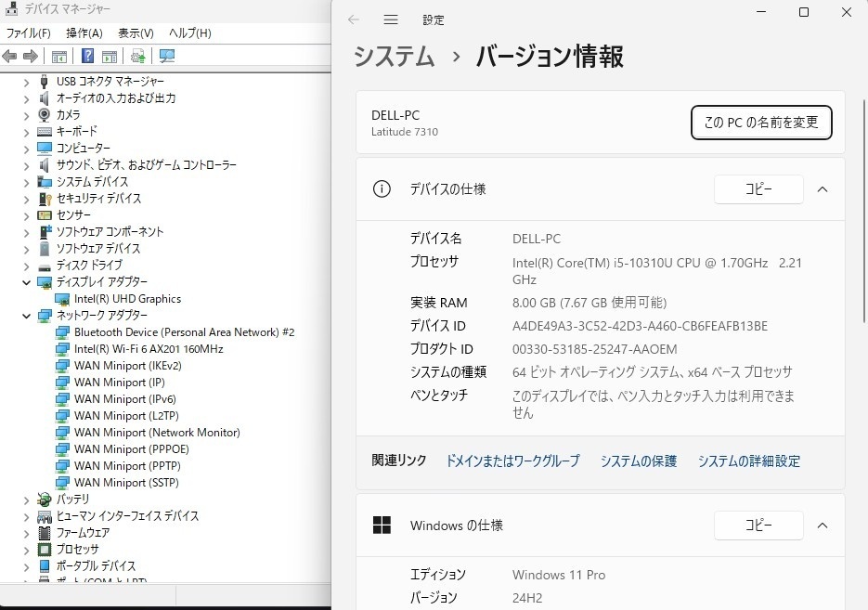Click the Windows logo icon beside Windows の仕様
The image size is (868, 610).
tap(382, 525)
